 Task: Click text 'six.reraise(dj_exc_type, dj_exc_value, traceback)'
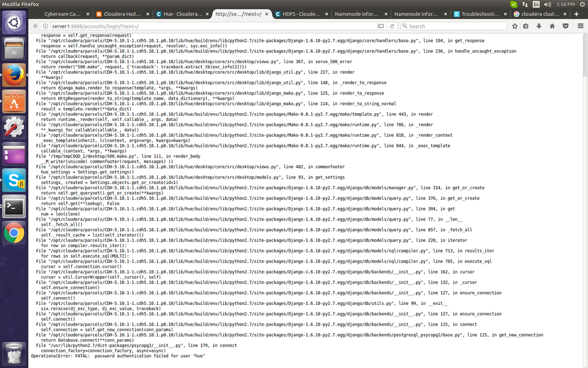pyautogui.click(x=101, y=308)
